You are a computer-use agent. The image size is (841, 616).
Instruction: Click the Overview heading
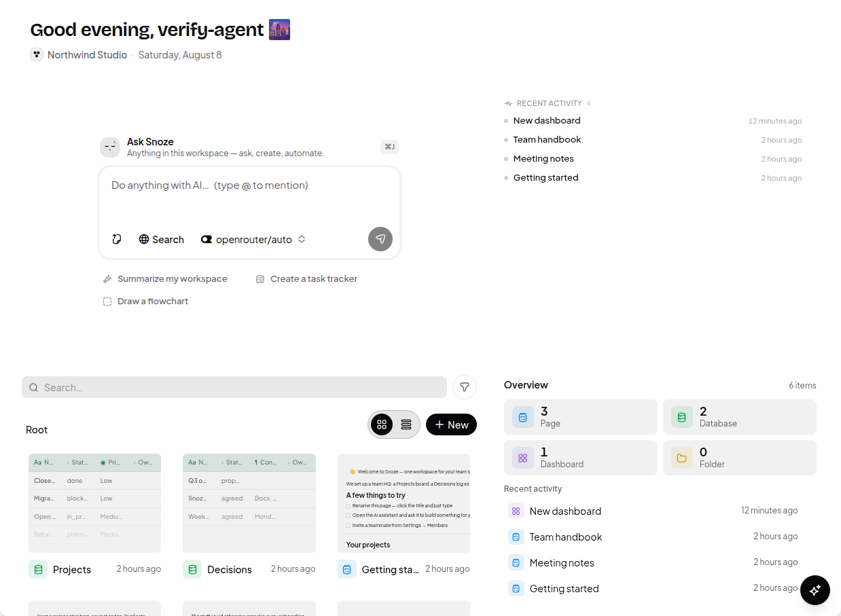point(526,385)
